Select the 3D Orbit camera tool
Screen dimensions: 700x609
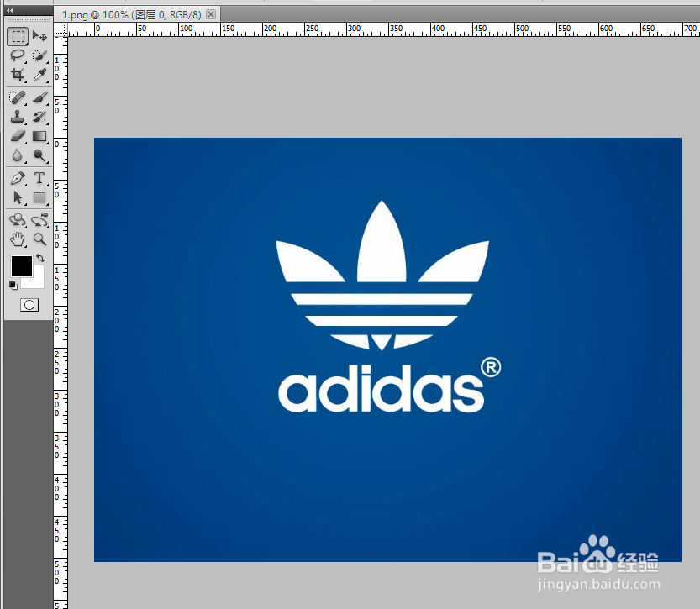[39, 220]
